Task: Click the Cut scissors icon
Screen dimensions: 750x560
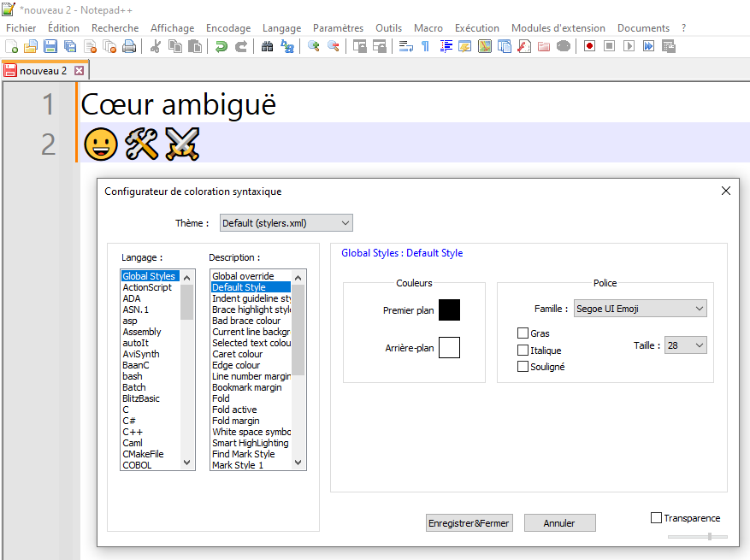Action: point(155,46)
